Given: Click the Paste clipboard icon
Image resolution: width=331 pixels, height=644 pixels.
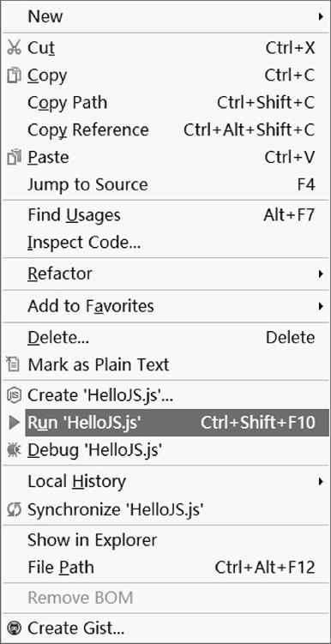Looking at the screenshot, I should pos(14,157).
